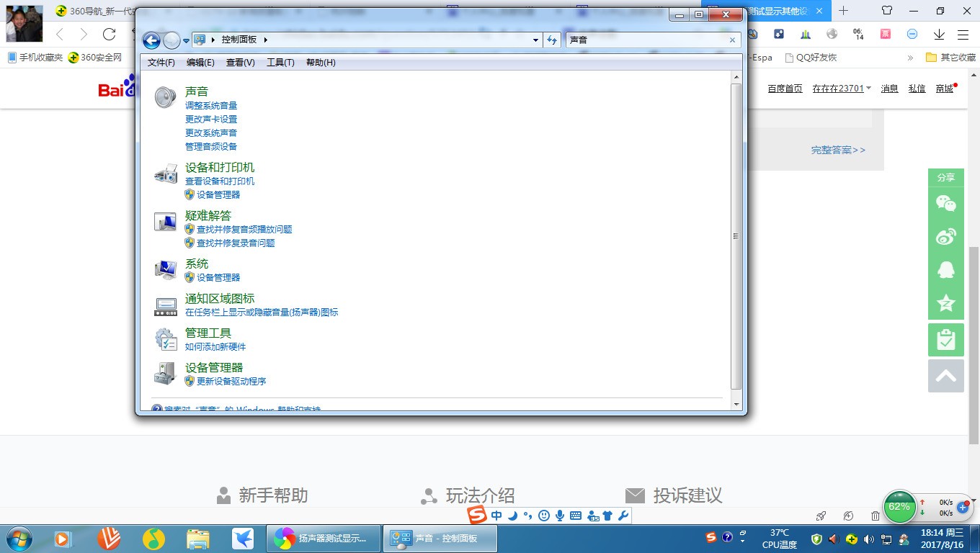Viewport: 980px width, 553px height.
Task: Open 手机收藏夹 bookmark
Action: click(x=35, y=58)
